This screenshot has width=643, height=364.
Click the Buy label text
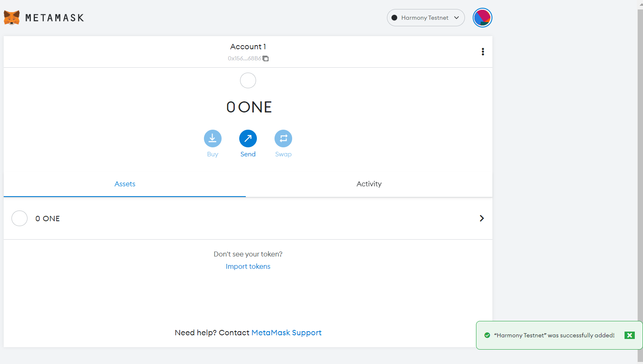pos(213,154)
